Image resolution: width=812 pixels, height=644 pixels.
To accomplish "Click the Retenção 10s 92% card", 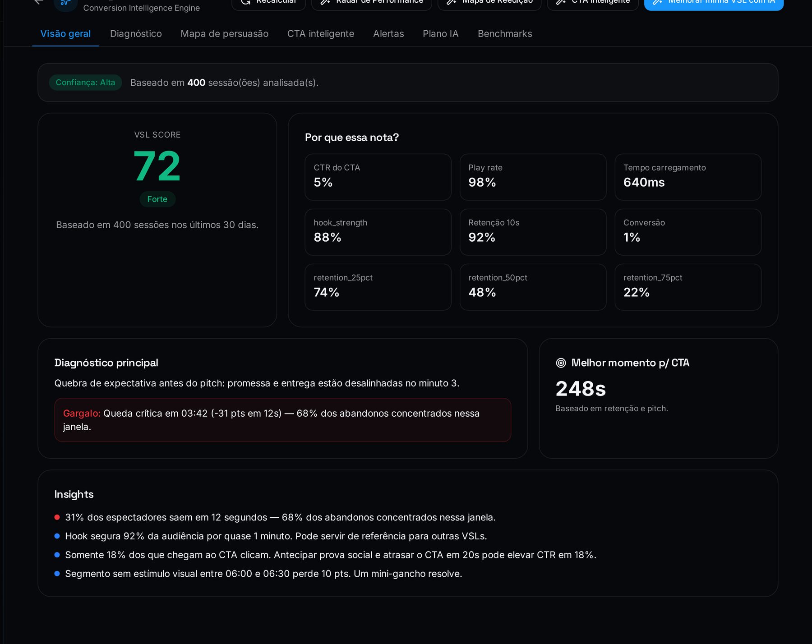I will [x=533, y=232].
